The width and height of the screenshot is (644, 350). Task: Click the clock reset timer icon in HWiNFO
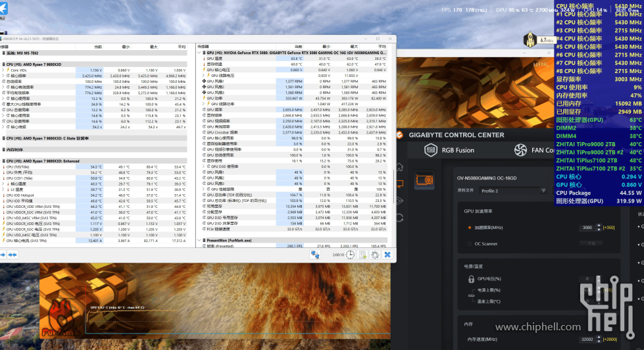point(350,255)
